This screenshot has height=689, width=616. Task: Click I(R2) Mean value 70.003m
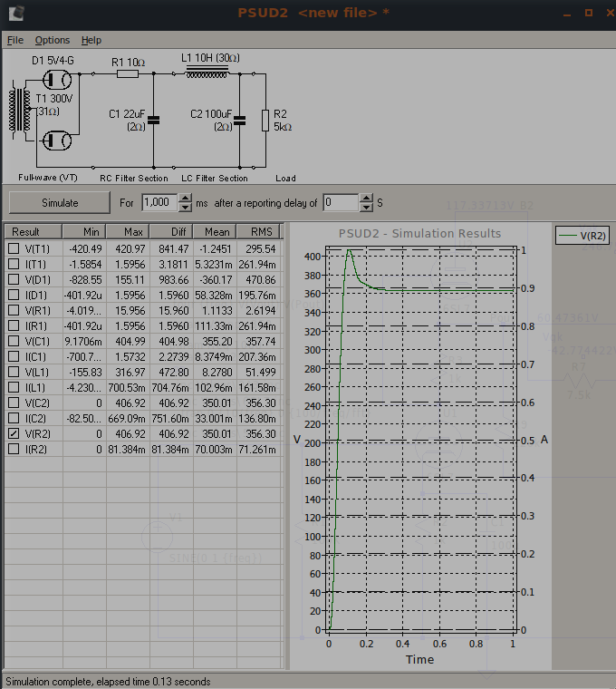click(215, 449)
